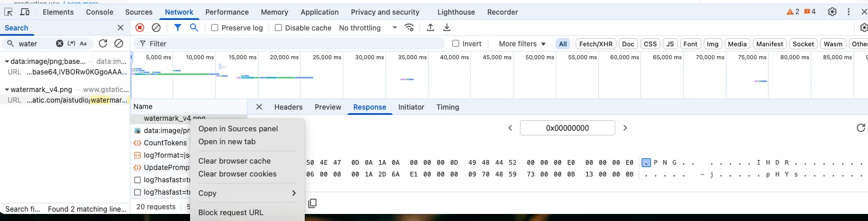
Task: Click the hex offset field 0x00000000
Action: (x=567, y=128)
